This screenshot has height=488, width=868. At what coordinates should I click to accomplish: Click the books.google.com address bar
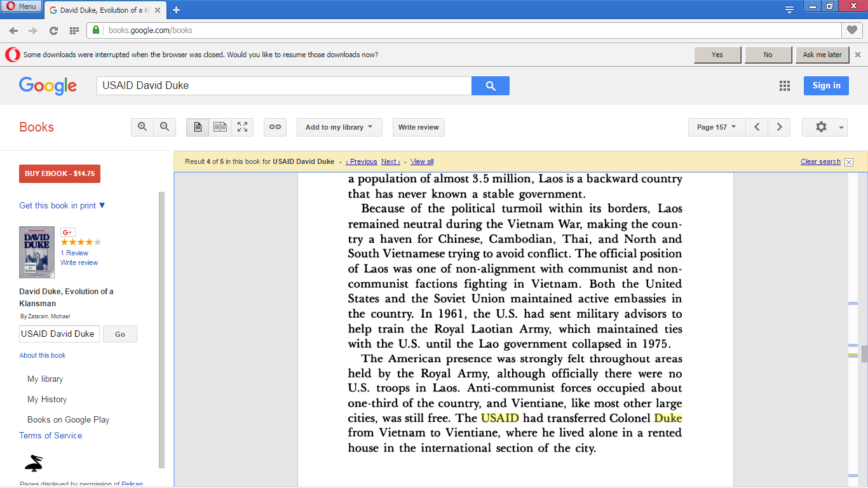(464, 30)
